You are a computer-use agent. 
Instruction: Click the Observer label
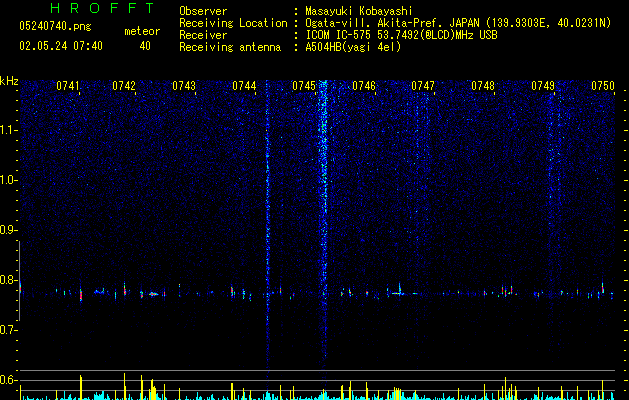click(203, 11)
